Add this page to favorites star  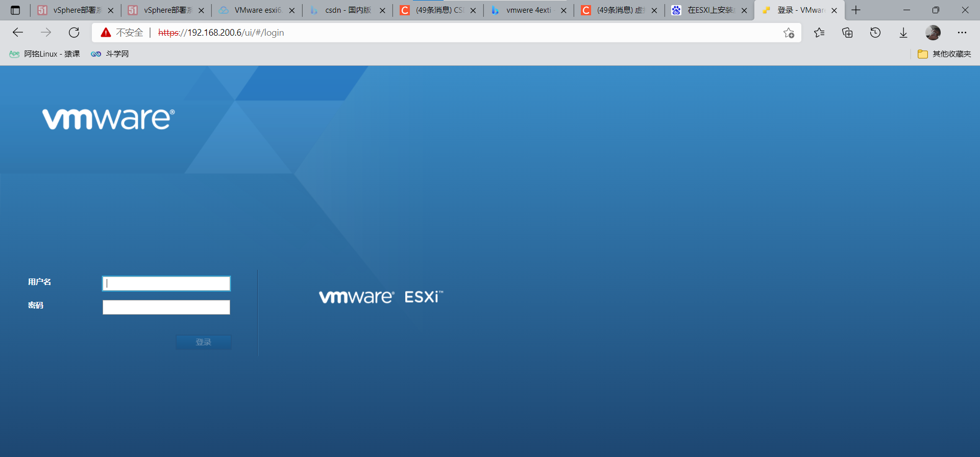pyautogui.click(x=789, y=33)
